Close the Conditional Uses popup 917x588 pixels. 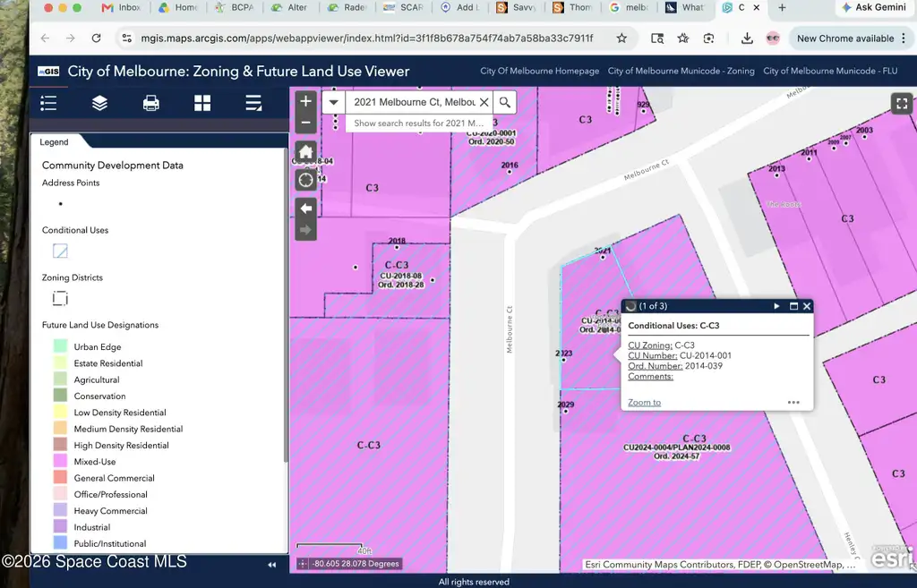click(x=807, y=306)
